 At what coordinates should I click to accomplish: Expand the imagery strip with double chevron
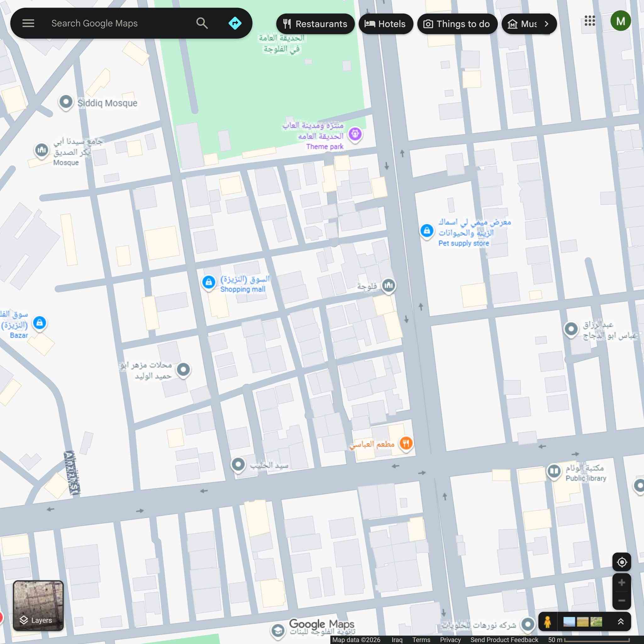(x=621, y=621)
